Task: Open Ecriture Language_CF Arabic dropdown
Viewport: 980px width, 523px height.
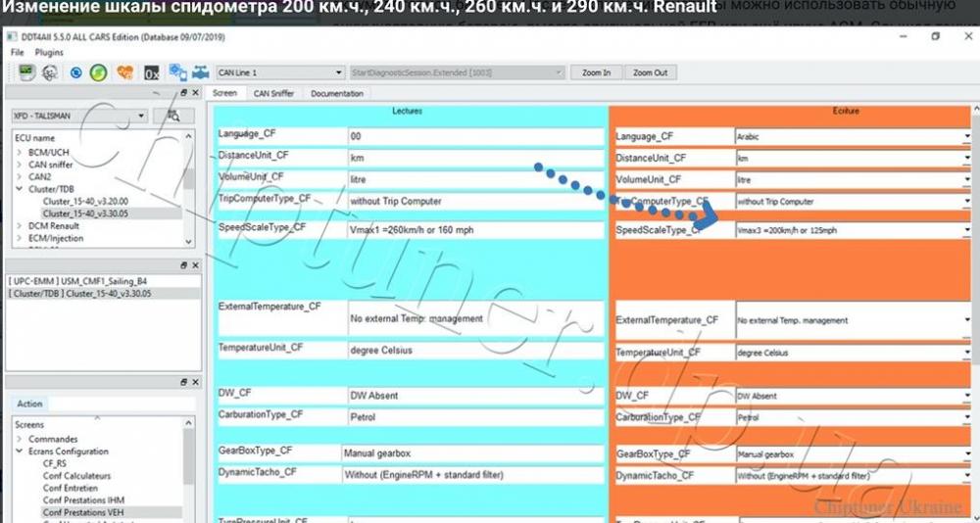Action: click(x=854, y=136)
